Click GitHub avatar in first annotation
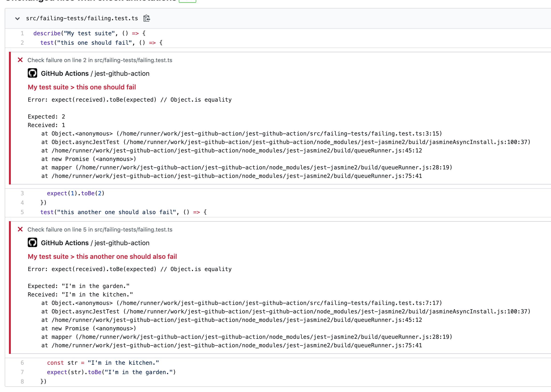This screenshot has height=392, width=551. [32, 73]
